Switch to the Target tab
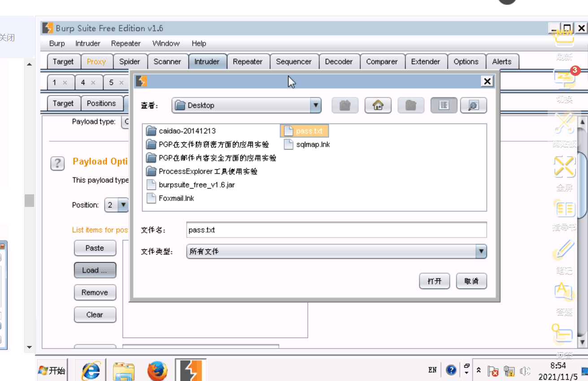The width and height of the screenshot is (588, 381). click(x=63, y=62)
